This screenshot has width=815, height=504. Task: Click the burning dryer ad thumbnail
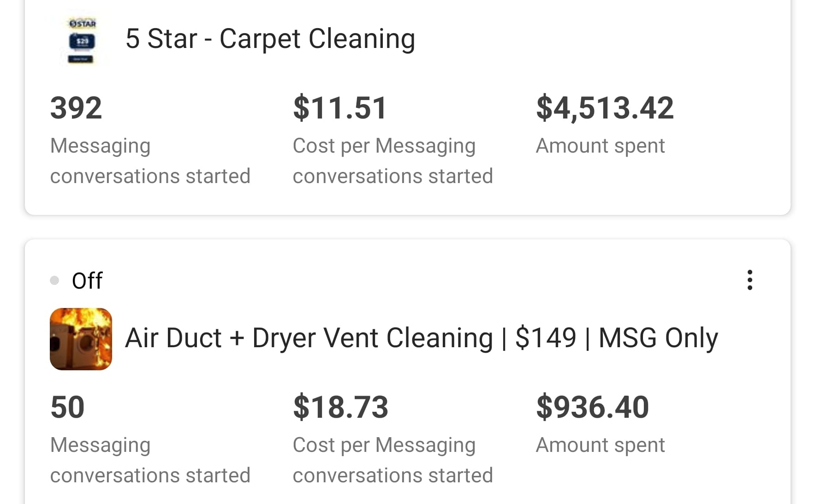coord(81,339)
